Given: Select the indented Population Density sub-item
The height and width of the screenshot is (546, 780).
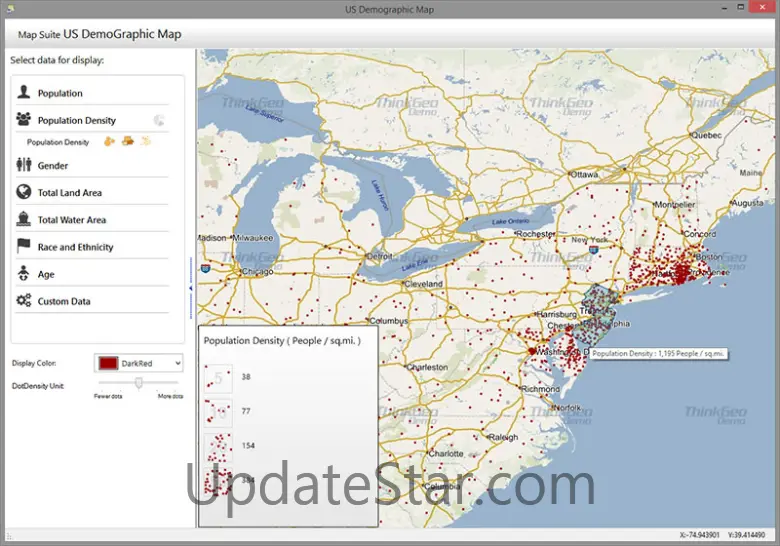Looking at the screenshot, I should pyautogui.click(x=58, y=143).
